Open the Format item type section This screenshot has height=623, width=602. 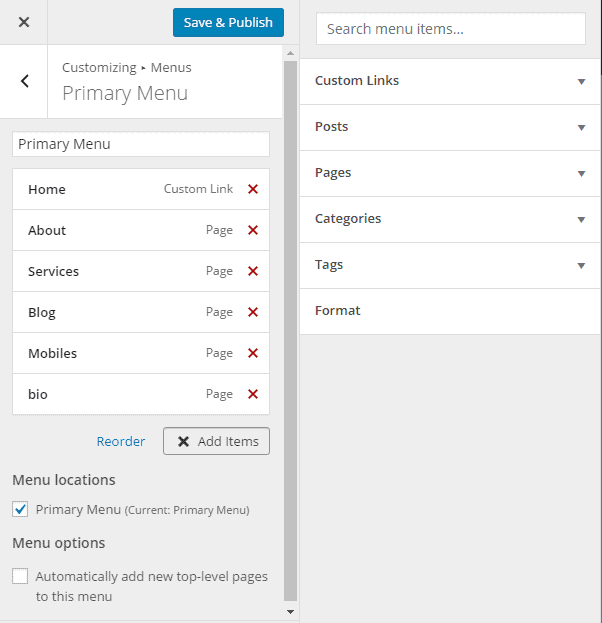[x=450, y=311]
